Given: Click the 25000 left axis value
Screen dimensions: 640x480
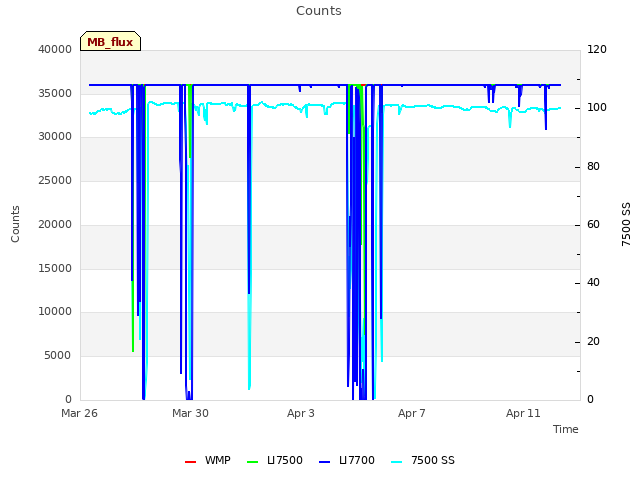Looking at the screenshot, I should point(55,180).
